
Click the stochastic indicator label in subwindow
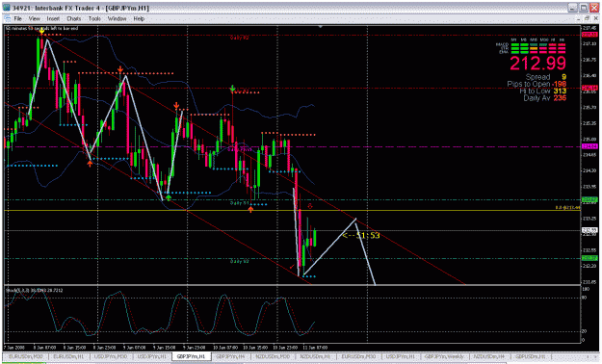click(34, 290)
